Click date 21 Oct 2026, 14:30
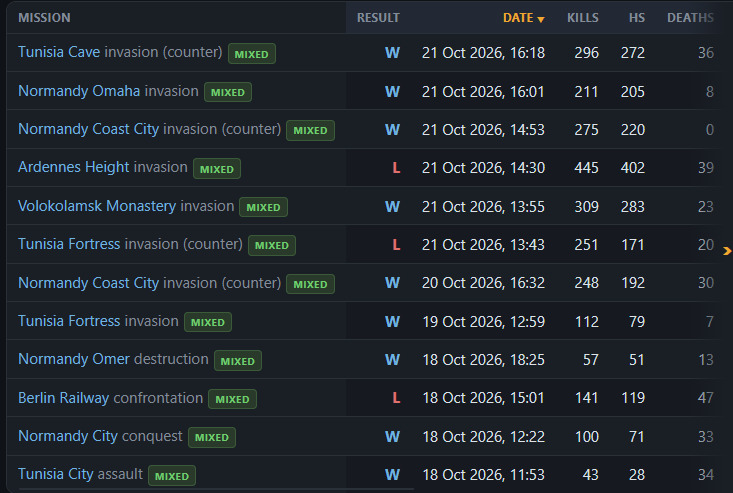This screenshot has width=733, height=493. [483, 168]
